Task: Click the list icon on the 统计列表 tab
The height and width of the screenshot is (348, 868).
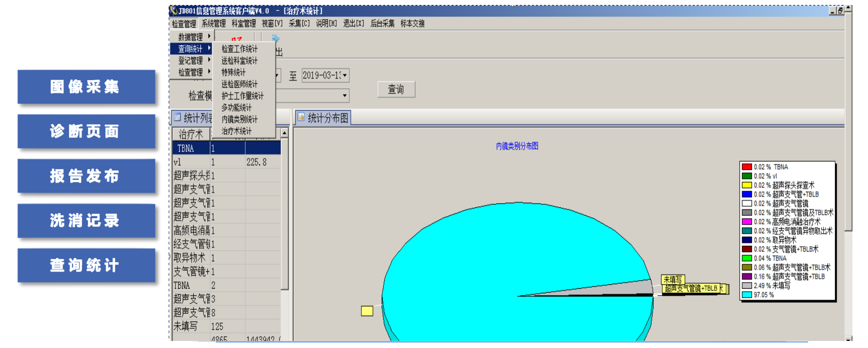Action: (x=177, y=117)
